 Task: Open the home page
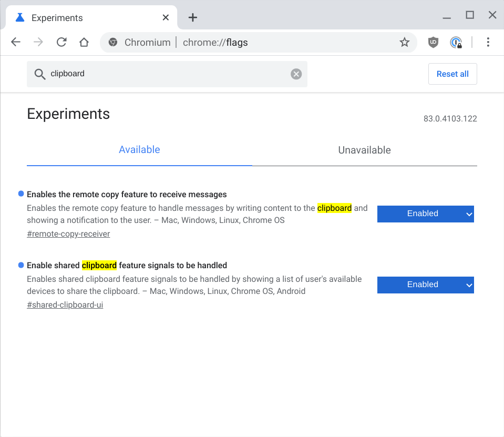[84, 42]
